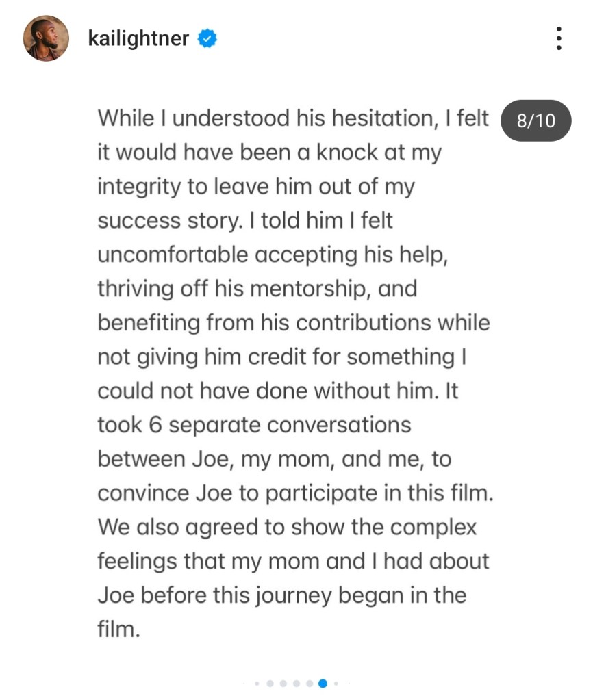This screenshot has width=593, height=700.
Task: Select the third large gray carousel dot
Action: 296,683
